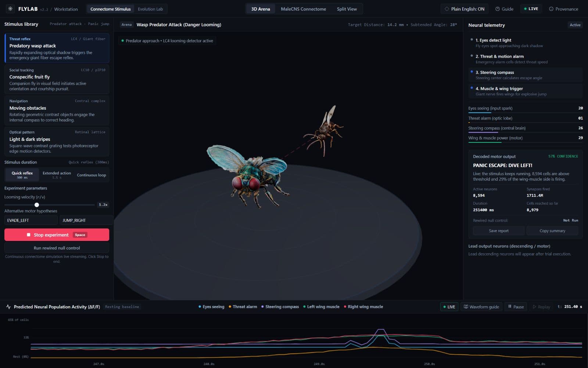Select the Predatory wasp attack stimulus card

57,48
